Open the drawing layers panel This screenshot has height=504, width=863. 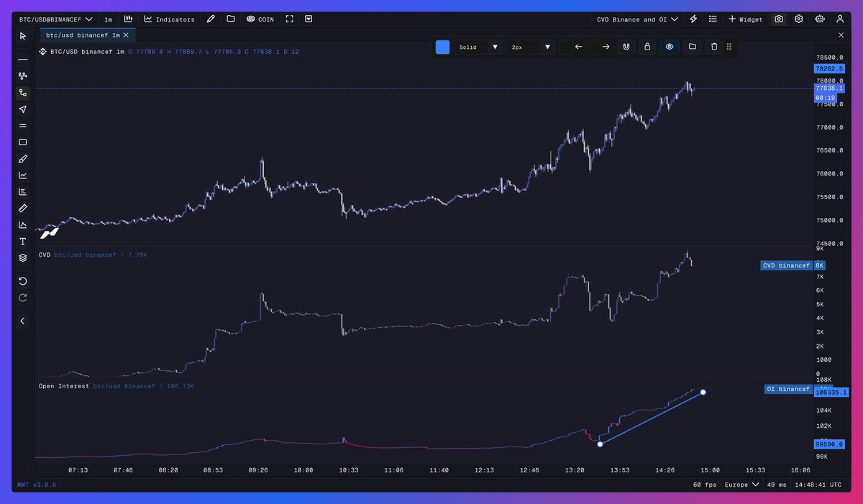[x=23, y=258]
